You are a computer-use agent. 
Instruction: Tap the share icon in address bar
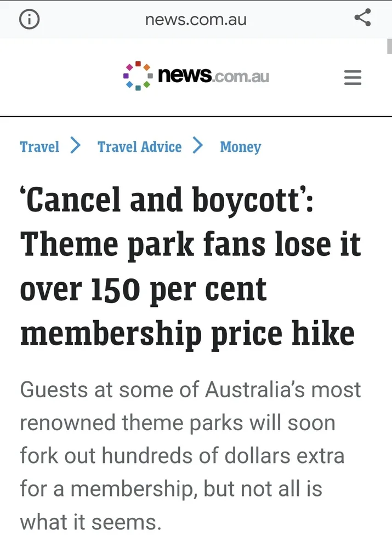coord(362,18)
